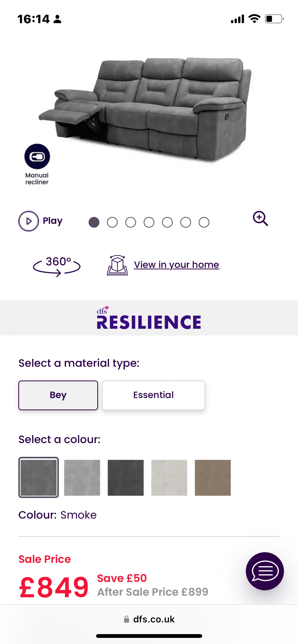
Task: Tap the grey sofa product image
Action: (145, 109)
